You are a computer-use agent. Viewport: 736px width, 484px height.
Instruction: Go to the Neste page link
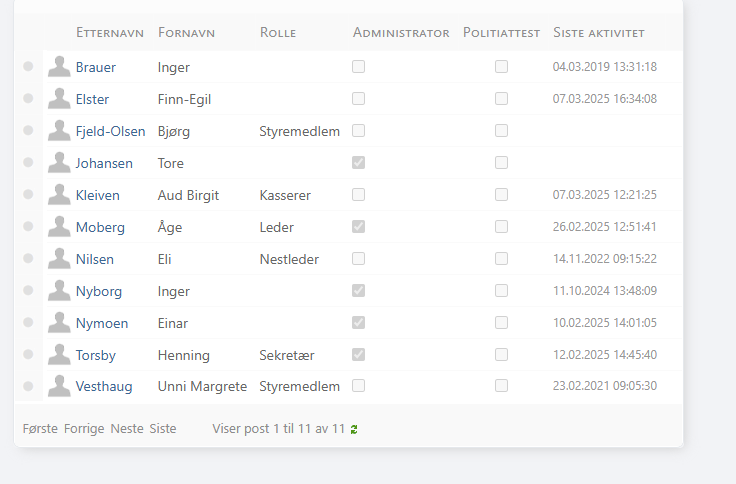[x=127, y=428]
